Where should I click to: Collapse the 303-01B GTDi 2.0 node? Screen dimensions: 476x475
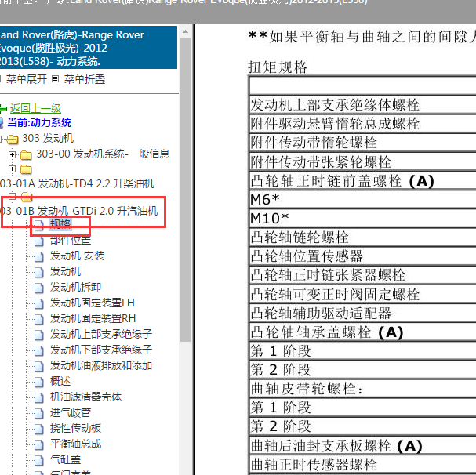[x=12, y=197]
